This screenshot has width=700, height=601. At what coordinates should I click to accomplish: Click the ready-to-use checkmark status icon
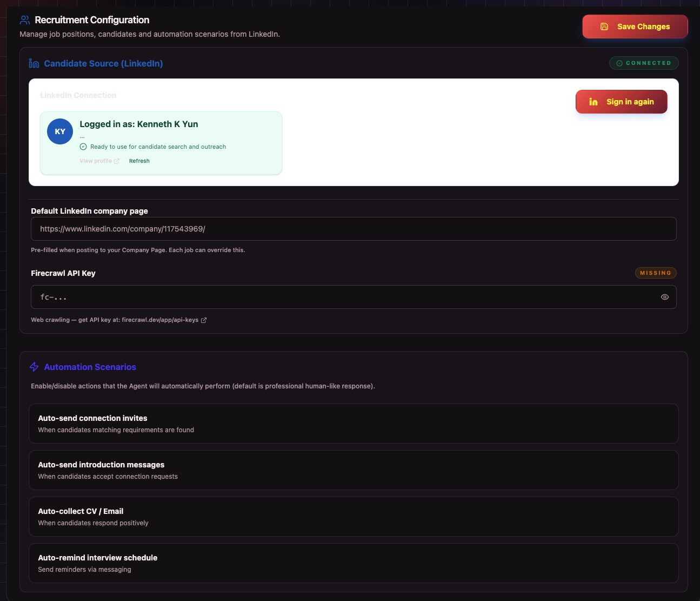[83, 147]
